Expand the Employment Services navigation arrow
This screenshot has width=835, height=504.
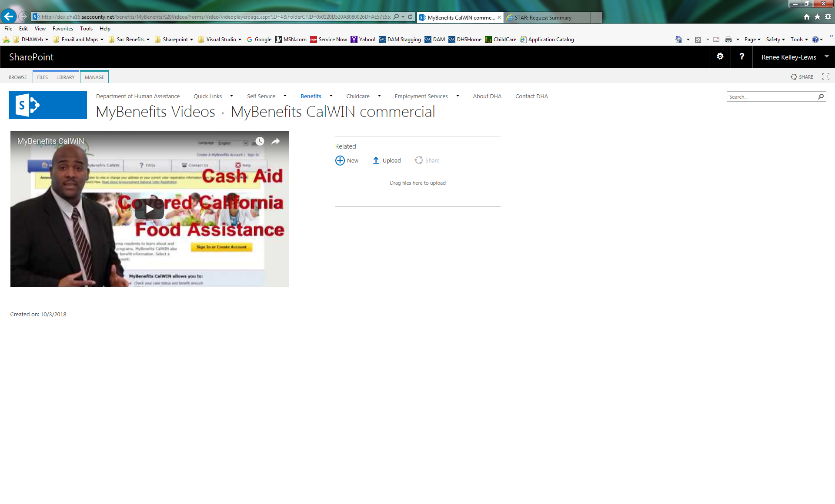point(458,96)
